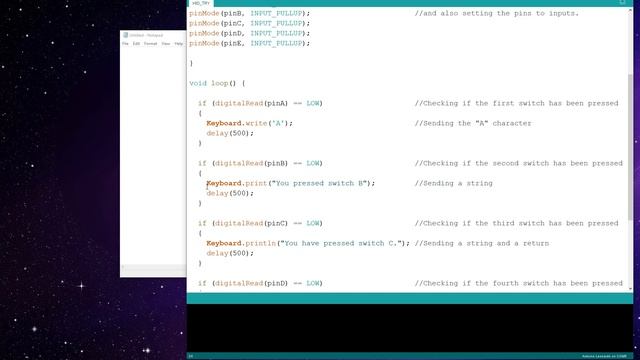Click the Notepad app icon in title bar
This screenshot has height=360, width=640.
tap(125, 35)
